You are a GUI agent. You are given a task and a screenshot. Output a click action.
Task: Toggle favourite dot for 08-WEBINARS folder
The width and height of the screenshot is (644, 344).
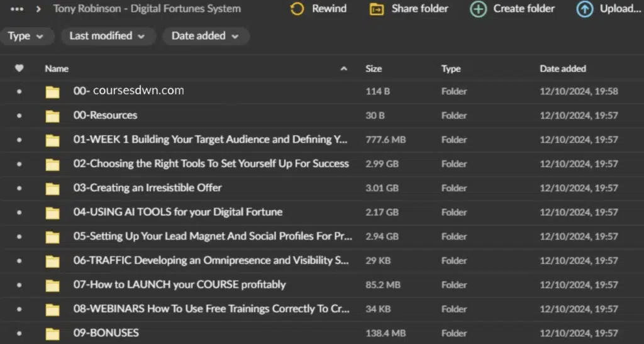tap(19, 309)
